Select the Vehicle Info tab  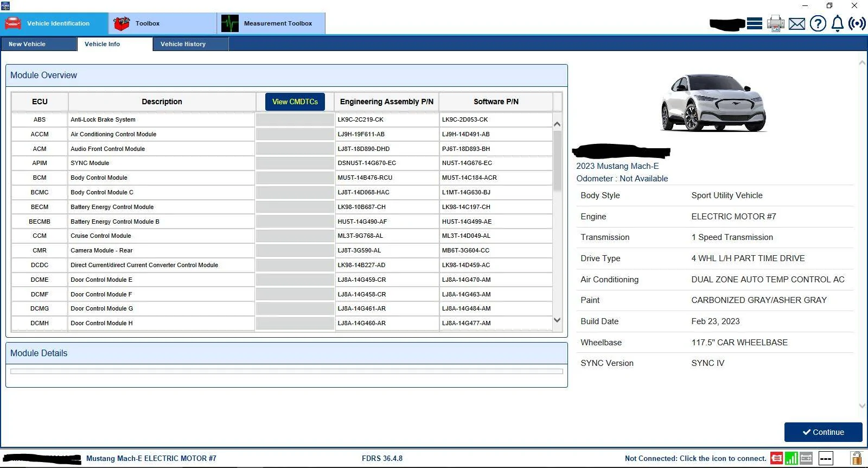(114, 44)
